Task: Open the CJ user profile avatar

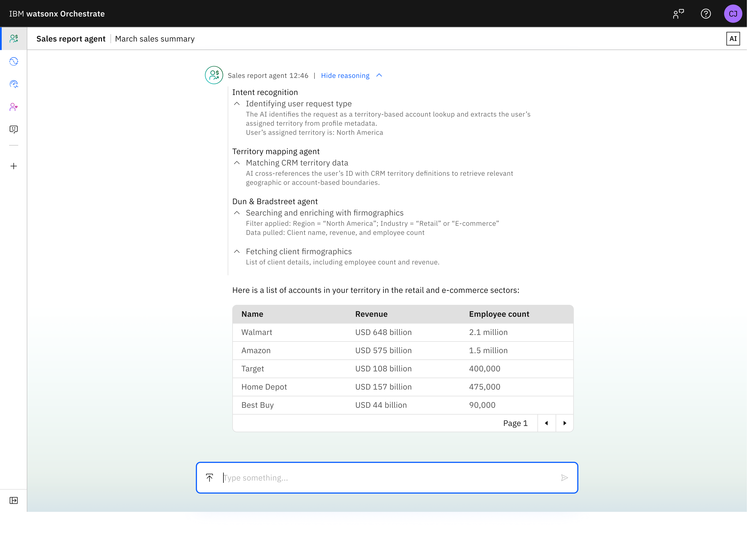Action: click(x=733, y=14)
